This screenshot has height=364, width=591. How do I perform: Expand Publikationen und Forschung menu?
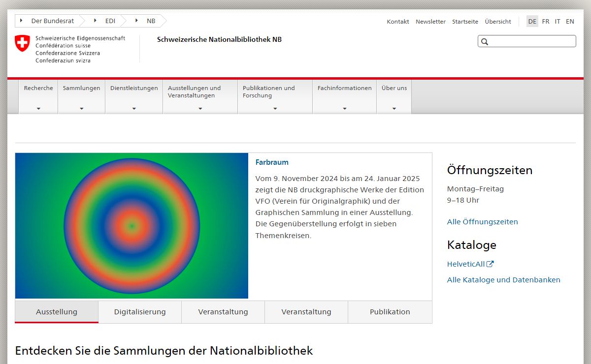275,97
